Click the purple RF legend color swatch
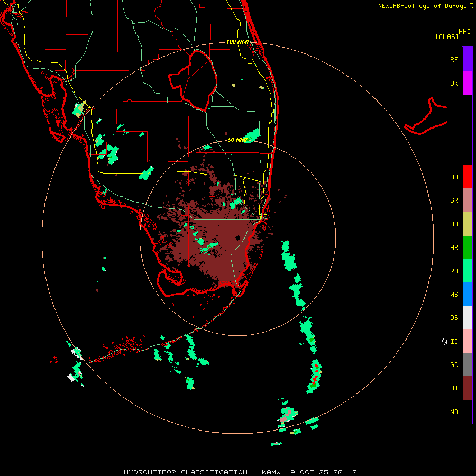The height and width of the screenshot is (476, 476). pos(467,59)
